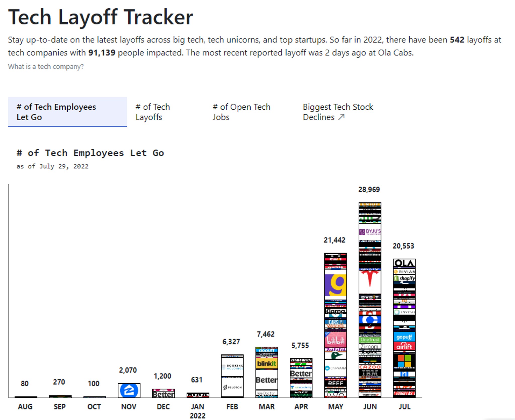Click the '21,442' value above MAY

tap(335, 240)
